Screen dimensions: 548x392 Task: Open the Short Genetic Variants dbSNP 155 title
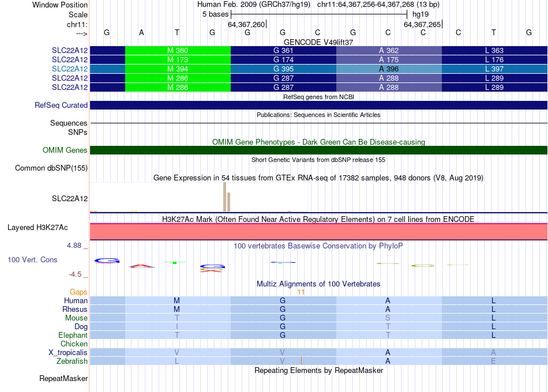318,160
